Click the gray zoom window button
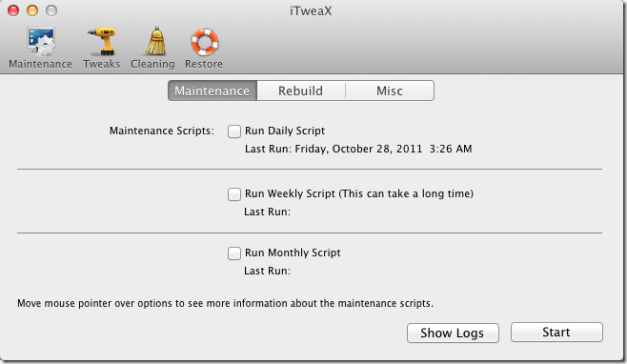Screen dimensions: 627x364 (51, 10)
